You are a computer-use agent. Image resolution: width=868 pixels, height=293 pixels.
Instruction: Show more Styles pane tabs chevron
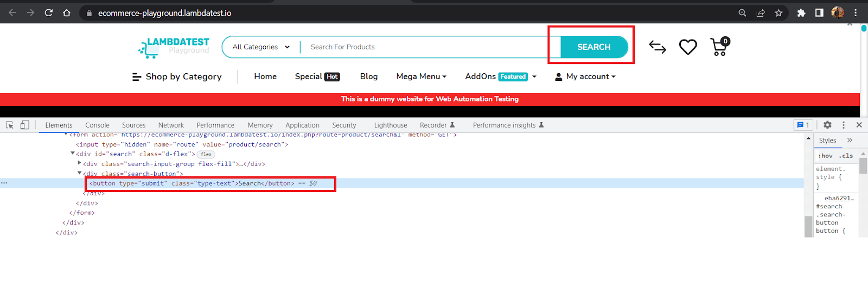tap(850, 140)
